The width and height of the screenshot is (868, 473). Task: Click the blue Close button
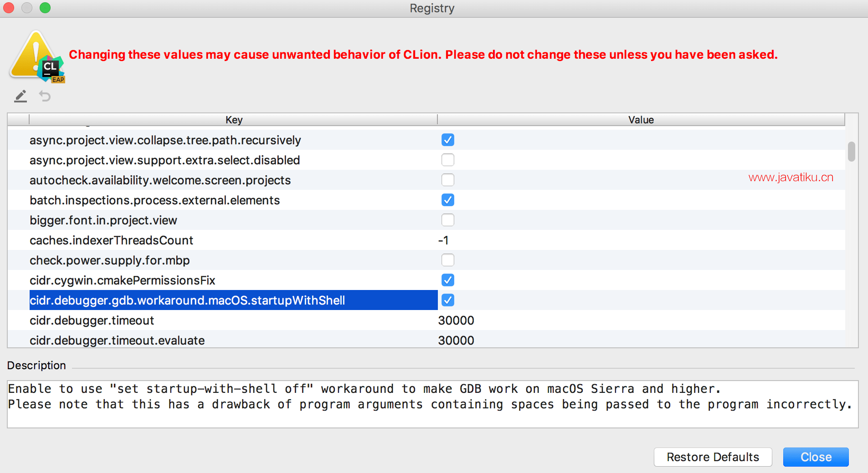pos(816,457)
